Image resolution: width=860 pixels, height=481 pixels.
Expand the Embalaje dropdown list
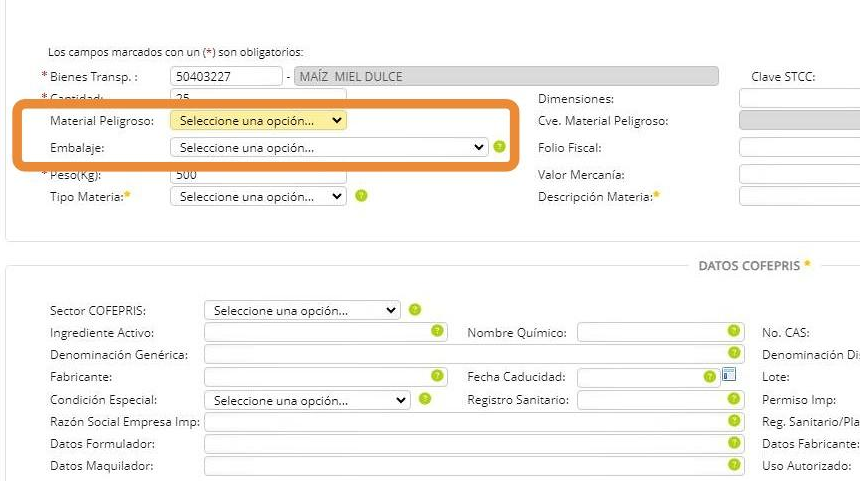(x=329, y=147)
